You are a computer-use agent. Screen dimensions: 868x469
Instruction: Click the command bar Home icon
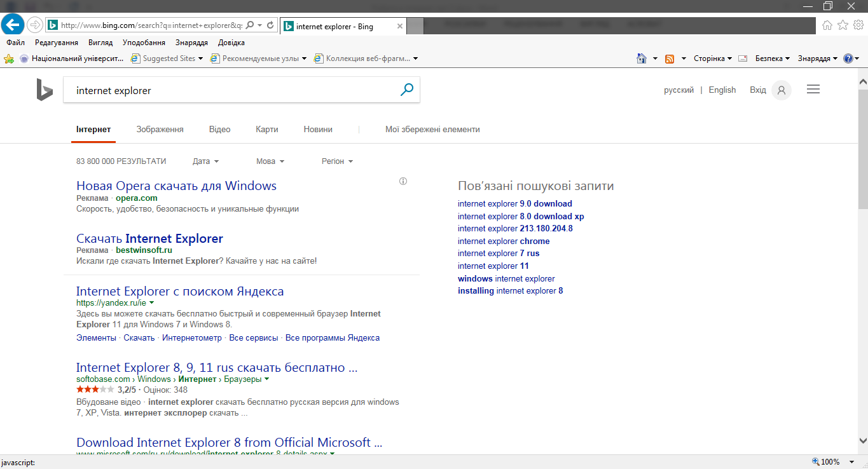pyautogui.click(x=642, y=58)
